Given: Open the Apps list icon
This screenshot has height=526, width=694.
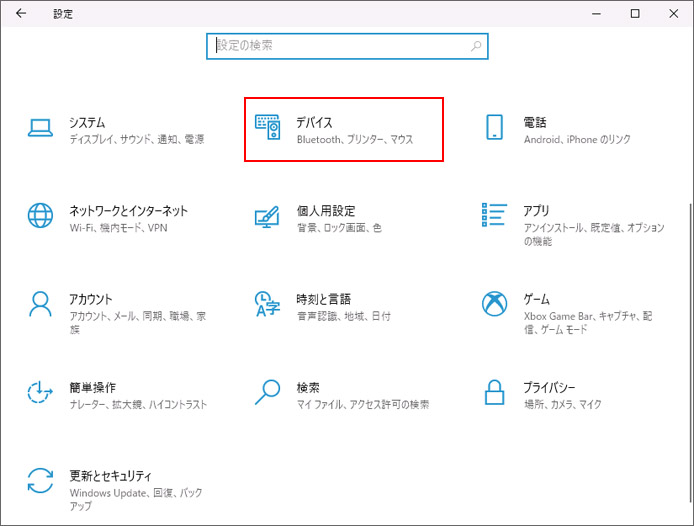Looking at the screenshot, I should (x=494, y=215).
